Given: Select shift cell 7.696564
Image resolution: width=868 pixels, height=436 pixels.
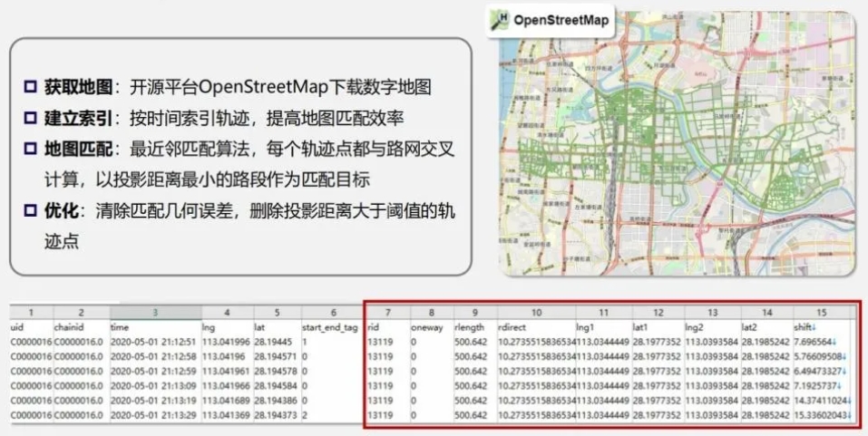Looking at the screenshot, I should [822, 342].
